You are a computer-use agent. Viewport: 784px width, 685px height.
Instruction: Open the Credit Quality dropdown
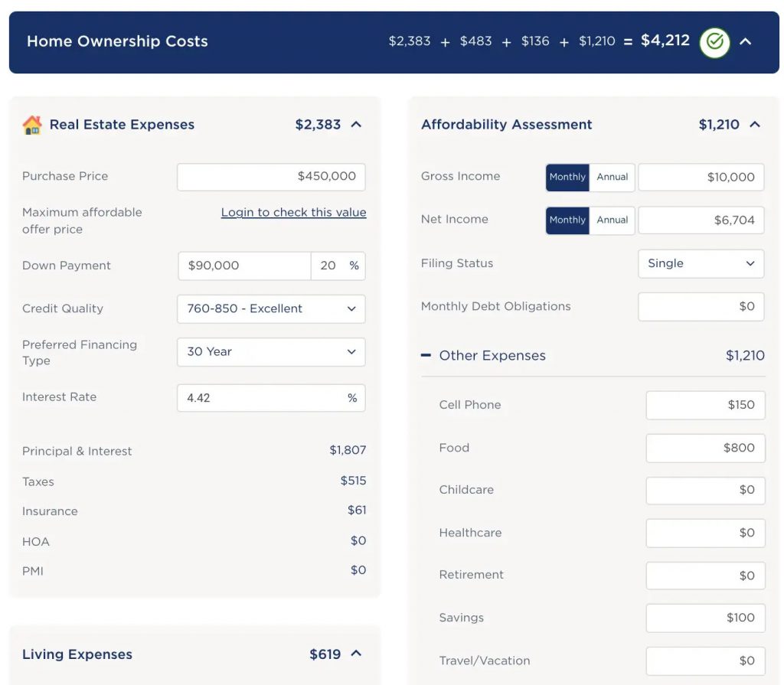pos(271,308)
